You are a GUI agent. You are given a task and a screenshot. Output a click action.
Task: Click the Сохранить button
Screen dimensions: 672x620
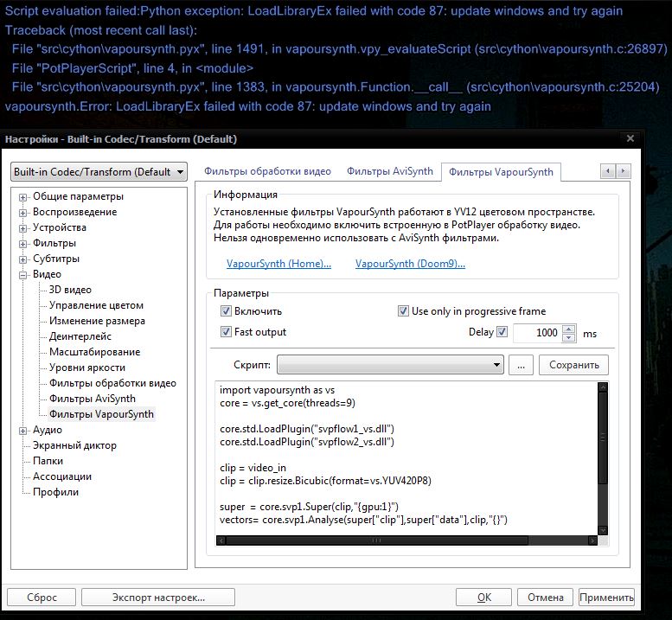573,365
